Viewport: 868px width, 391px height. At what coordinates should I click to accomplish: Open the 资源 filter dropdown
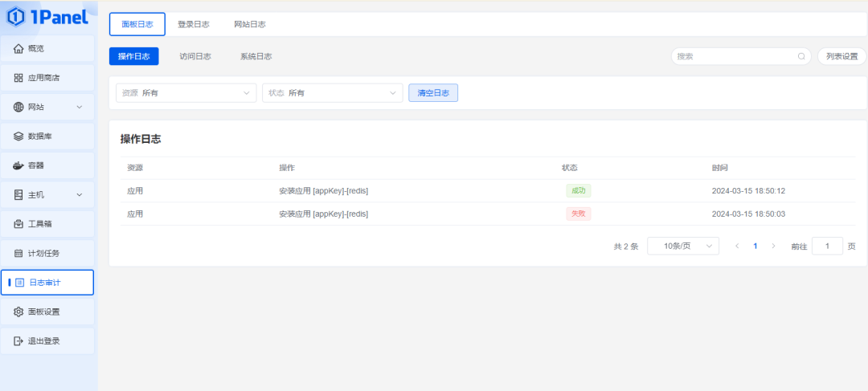(x=186, y=93)
